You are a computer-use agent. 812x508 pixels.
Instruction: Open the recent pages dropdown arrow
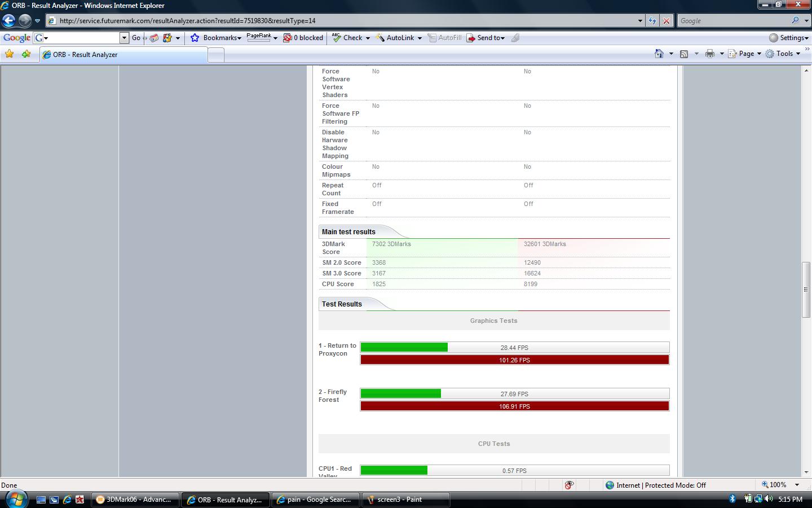pos(37,21)
